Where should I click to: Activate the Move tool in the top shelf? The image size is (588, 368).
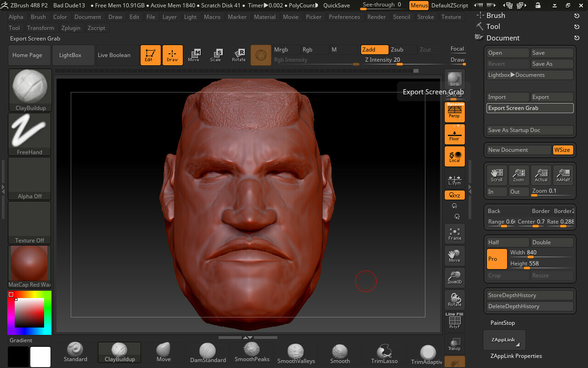coord(195,55)
